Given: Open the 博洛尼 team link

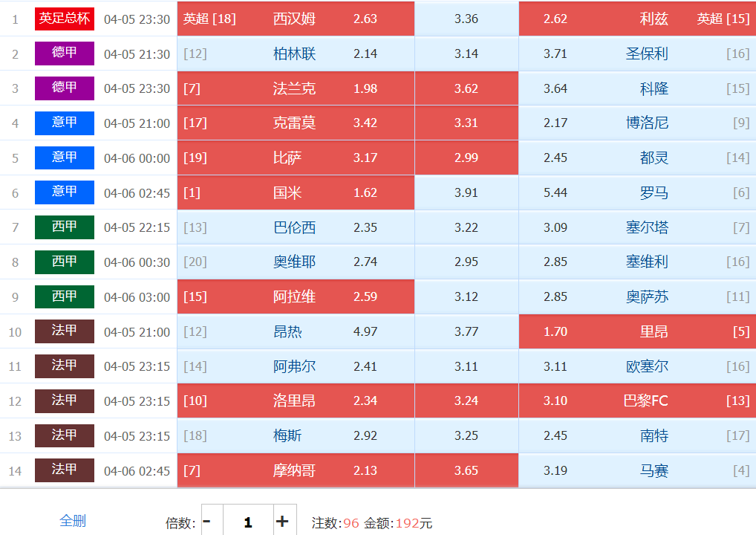Looking at the screenshot, I should (647, 123).
